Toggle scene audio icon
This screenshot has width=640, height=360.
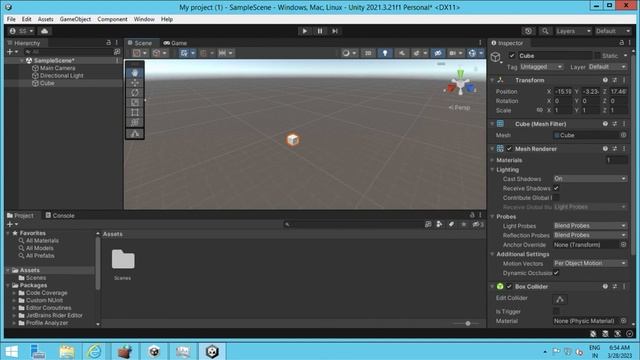click(x=402, y=53)
